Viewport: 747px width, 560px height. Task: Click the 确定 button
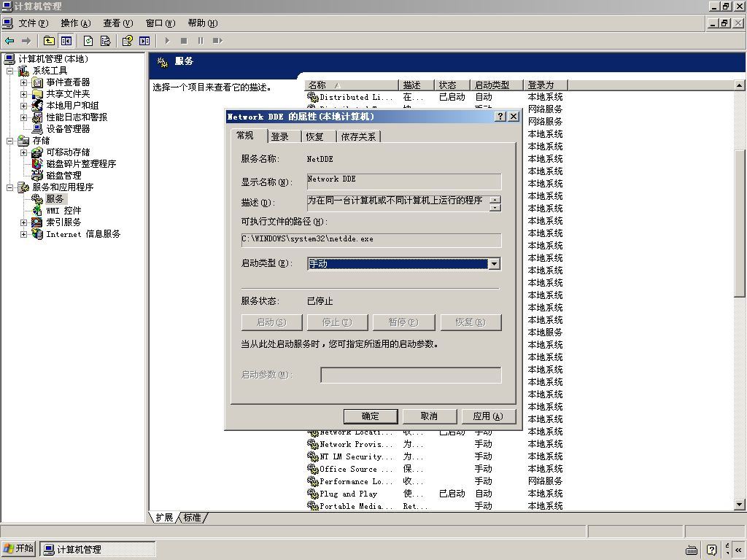click(x=370, y=416)
